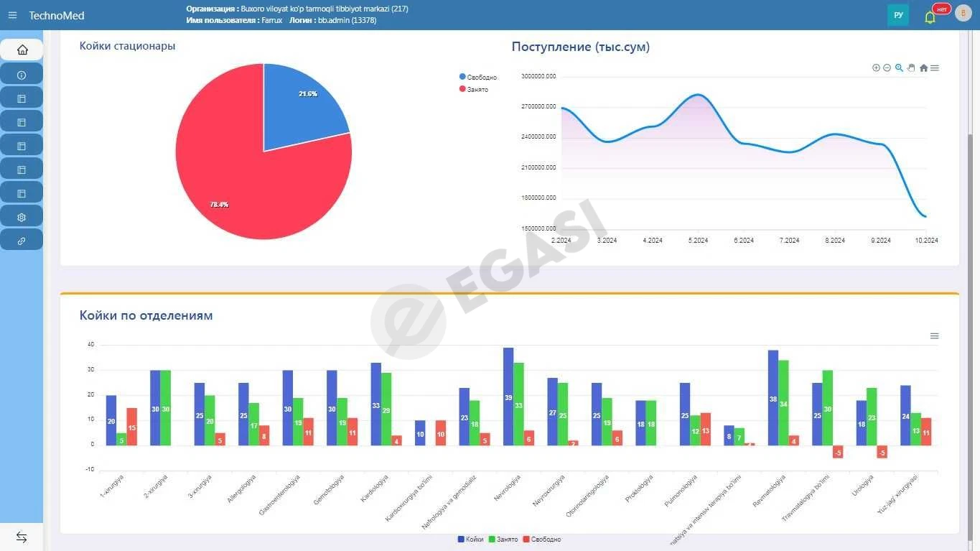Open the Поступление chart export menu
Image resolution: width=980 pixels, height=551 pixels.
pyautogui.click(x=935, y=68)
